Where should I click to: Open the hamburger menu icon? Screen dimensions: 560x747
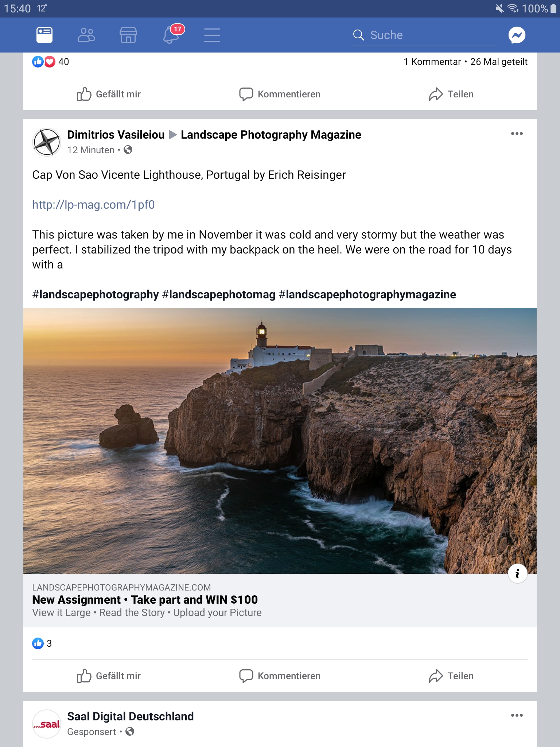[212, 35]
